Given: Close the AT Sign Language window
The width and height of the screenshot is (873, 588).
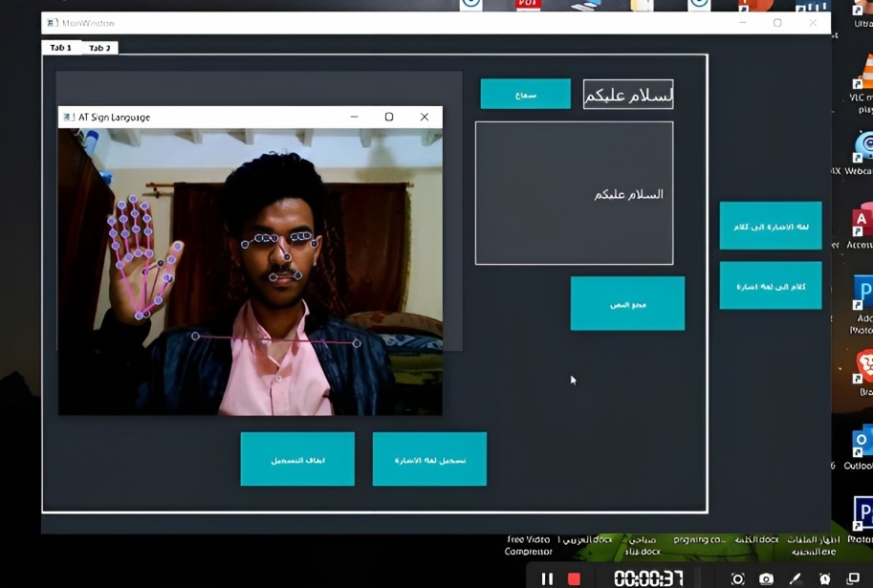Looking at the screenshot, I should click(x=425, y=117).
